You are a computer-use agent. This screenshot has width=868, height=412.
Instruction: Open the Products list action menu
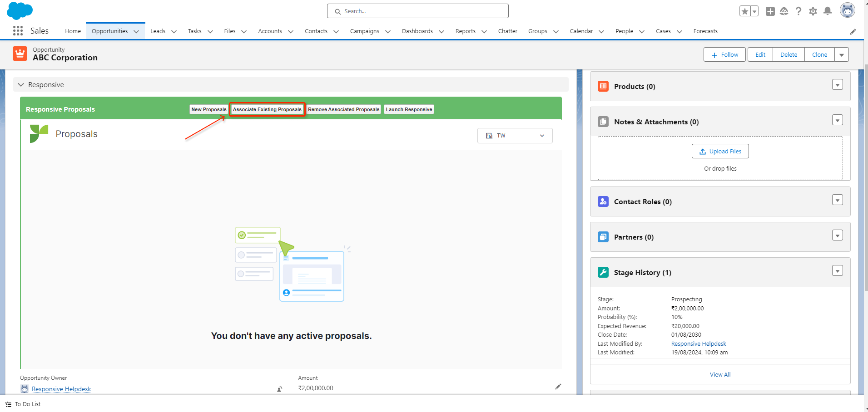(x=838, y=84)
